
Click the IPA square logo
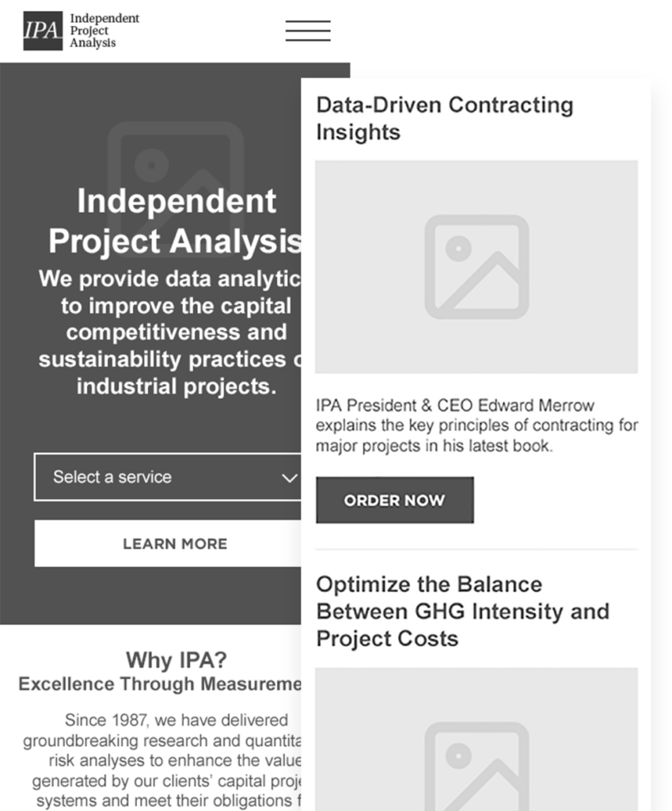[43, 31]
